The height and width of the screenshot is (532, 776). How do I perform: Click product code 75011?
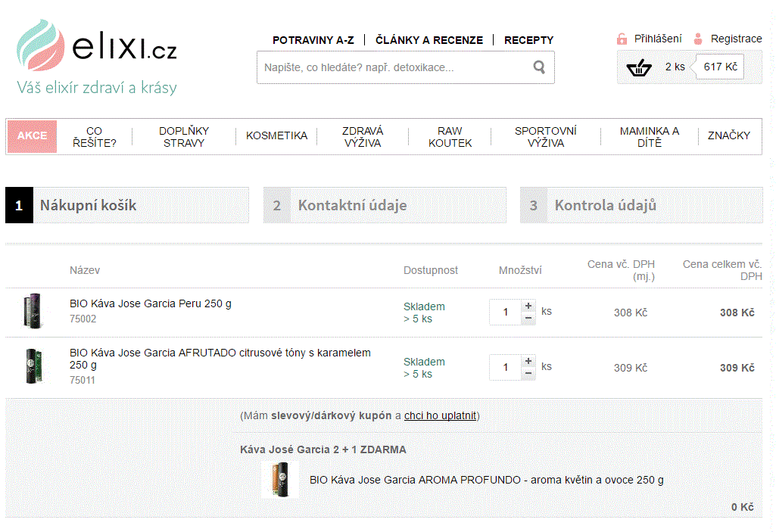[83, 380]
